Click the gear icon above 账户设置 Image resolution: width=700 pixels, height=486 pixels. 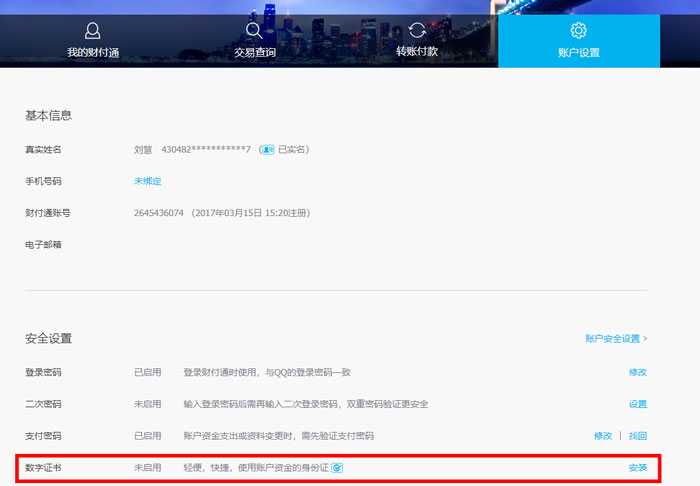point(578,31)
